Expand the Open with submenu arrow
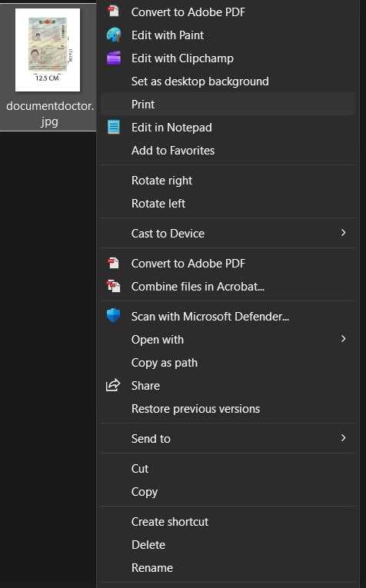 343,339
